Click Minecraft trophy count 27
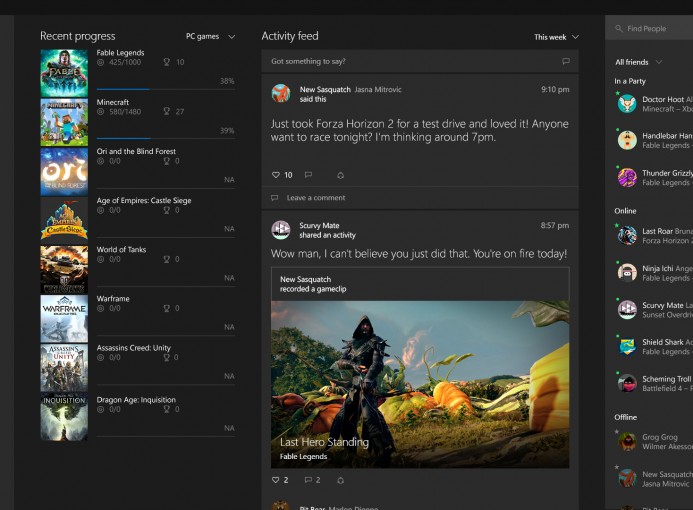Screen dimensions: 693x510 [174, 111]
